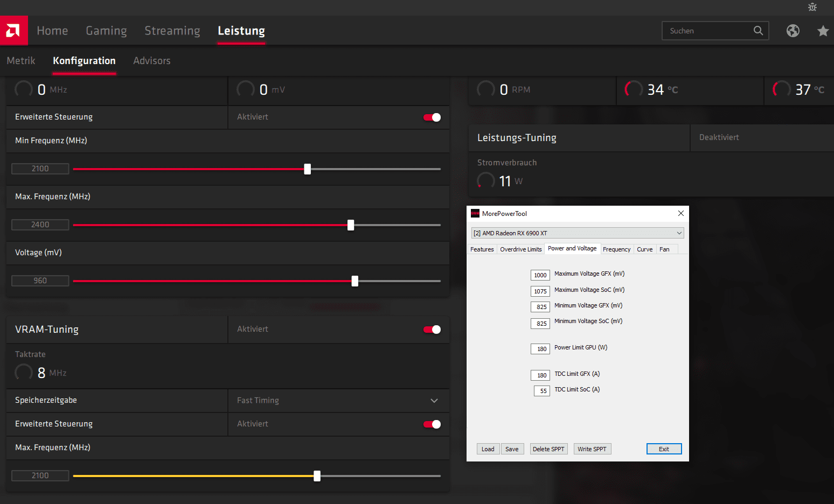
Task: Click the MorePowerTool window icon
Action: (475, 213)
